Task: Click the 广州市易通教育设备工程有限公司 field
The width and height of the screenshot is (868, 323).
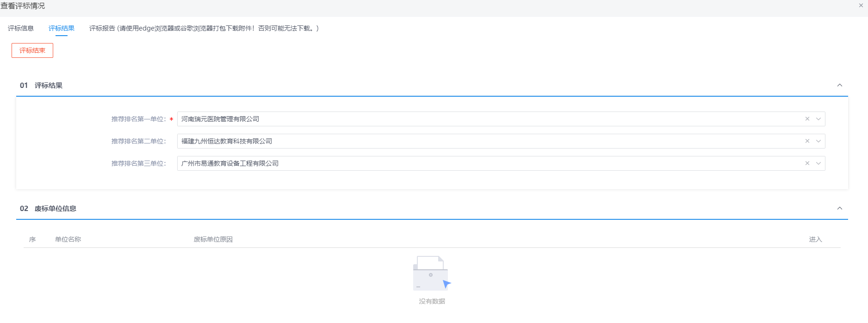Action: click(x=463, y=163)
